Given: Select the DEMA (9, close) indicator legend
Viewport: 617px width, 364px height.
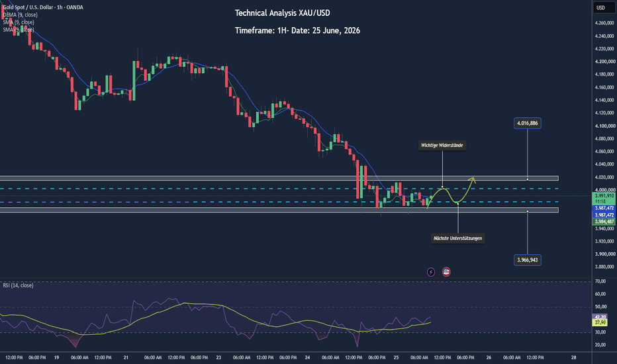Looking at the screenshot, I should (x=20, y=15).
